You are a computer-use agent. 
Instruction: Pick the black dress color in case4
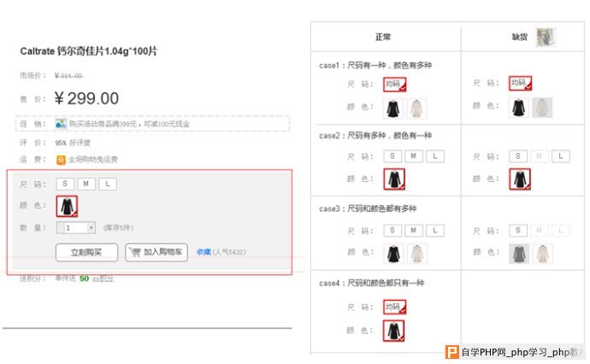tap(394, 331)
